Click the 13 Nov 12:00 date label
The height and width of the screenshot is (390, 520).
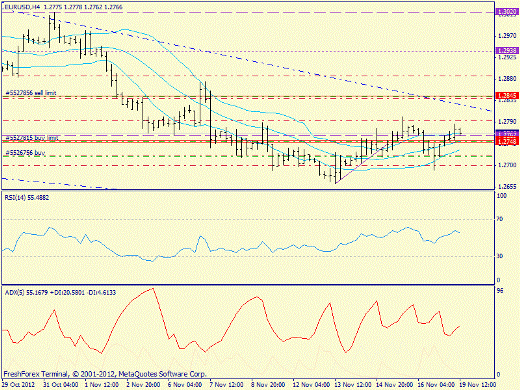click(353, 384)
